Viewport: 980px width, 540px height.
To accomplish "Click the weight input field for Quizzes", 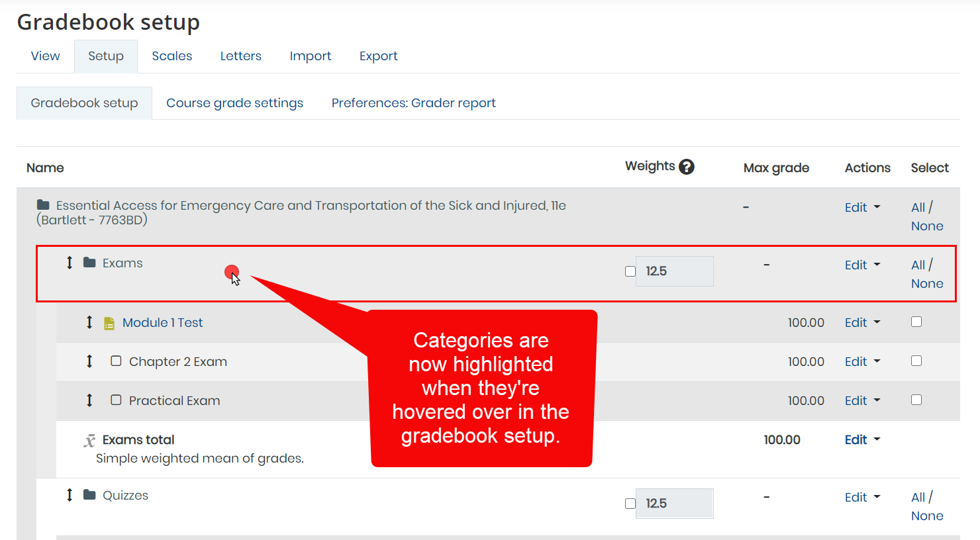I will coord(674,503).
